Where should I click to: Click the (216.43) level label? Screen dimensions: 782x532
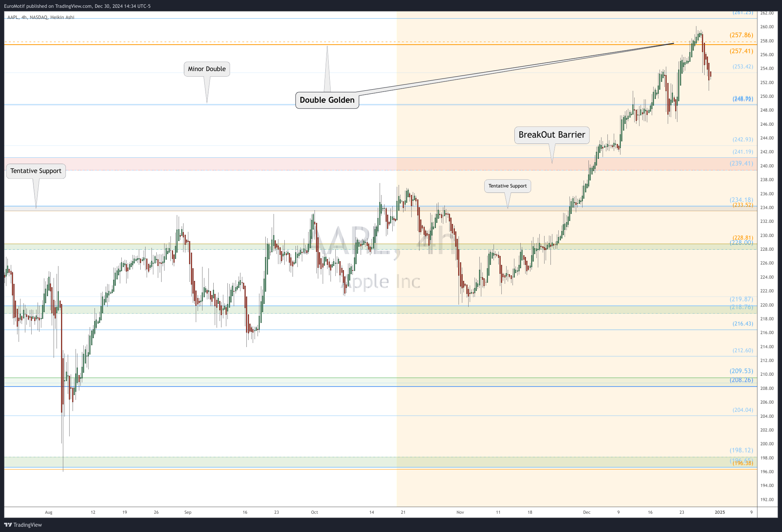tap(743, 324)
